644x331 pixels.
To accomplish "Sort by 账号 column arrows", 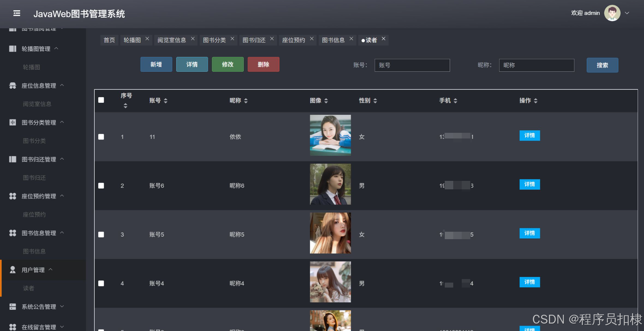I will [166, 101].
